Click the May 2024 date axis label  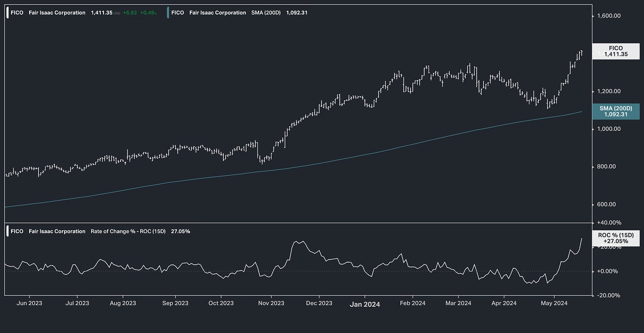point(554,303)
